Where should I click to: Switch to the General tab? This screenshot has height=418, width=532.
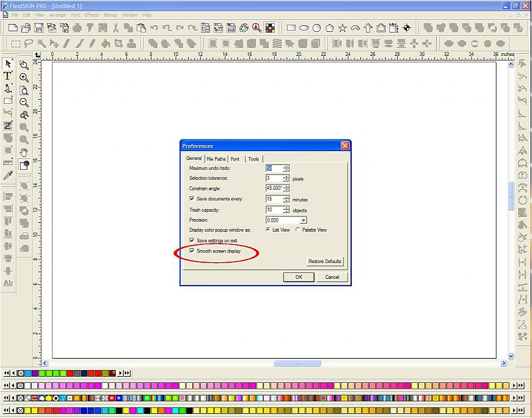click(194, 158)
